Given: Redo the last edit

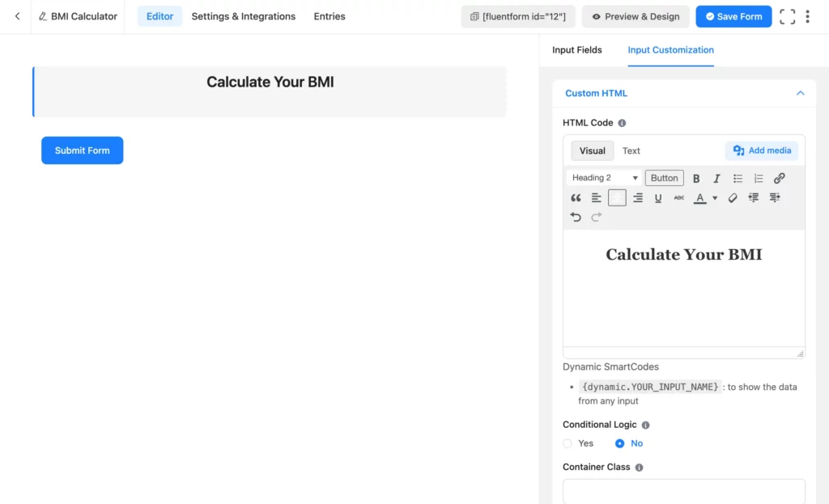Looking at the screenshot, I should point(597,217).
